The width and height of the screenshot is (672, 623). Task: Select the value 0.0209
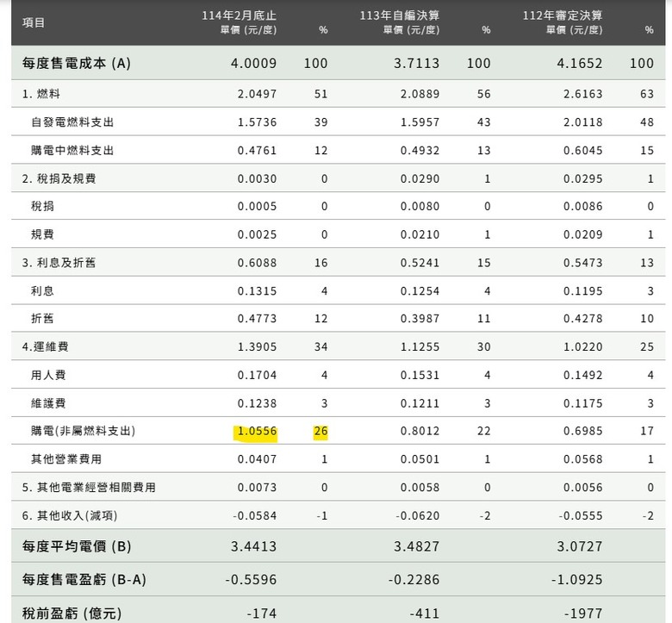pos(583,234)
